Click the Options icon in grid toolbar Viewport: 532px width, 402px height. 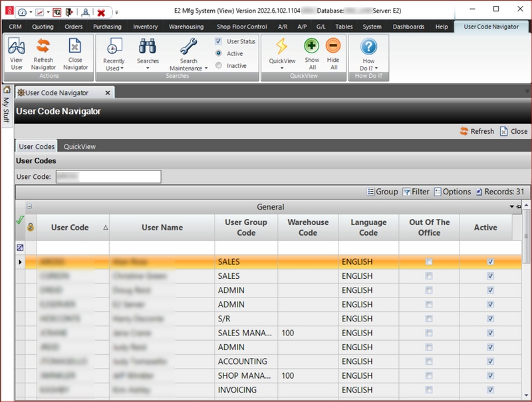click(438, 192)
